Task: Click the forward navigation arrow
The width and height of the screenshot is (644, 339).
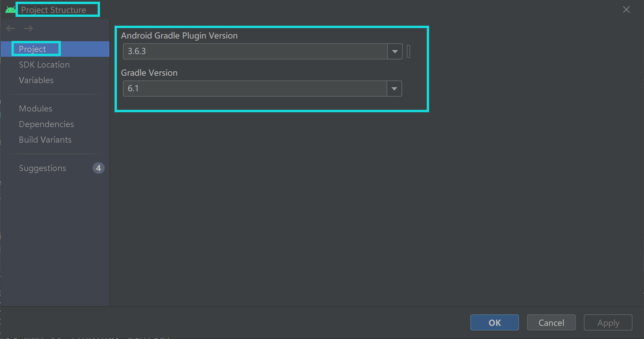Action: pyautogui.click(x=29, y=28)
